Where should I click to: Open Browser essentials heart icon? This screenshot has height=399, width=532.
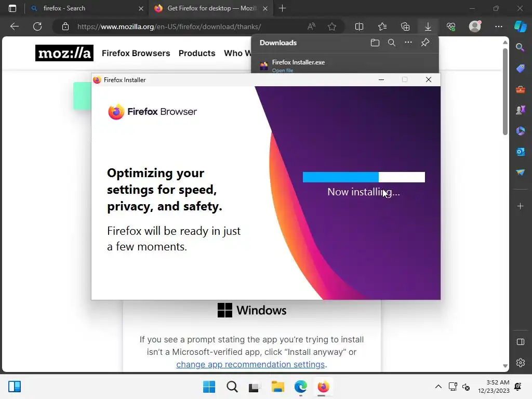(451, 26)
